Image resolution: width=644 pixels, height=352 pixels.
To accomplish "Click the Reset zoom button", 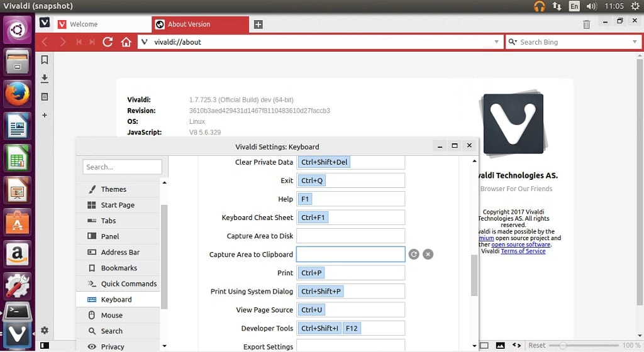I will click(536, 345).
